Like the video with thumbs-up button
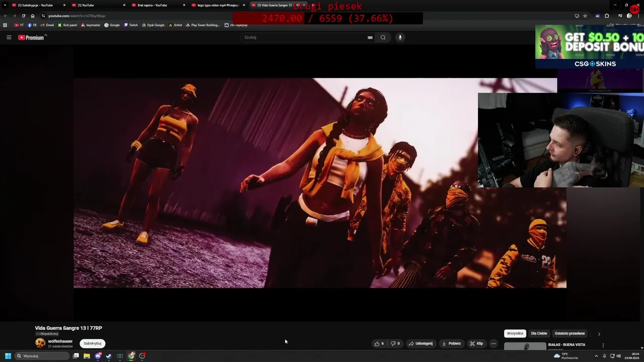Screen dimensions: 644x362 pyautogui.click(x=379, y=343)
